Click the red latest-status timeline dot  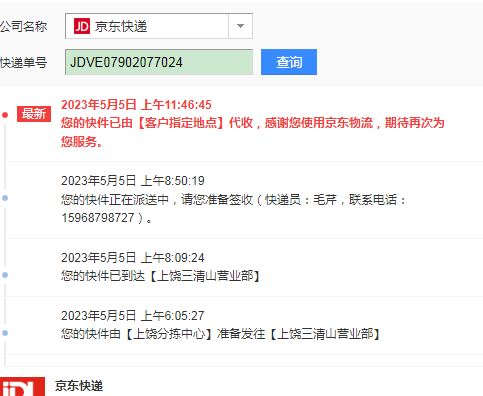tap(5, 115)
